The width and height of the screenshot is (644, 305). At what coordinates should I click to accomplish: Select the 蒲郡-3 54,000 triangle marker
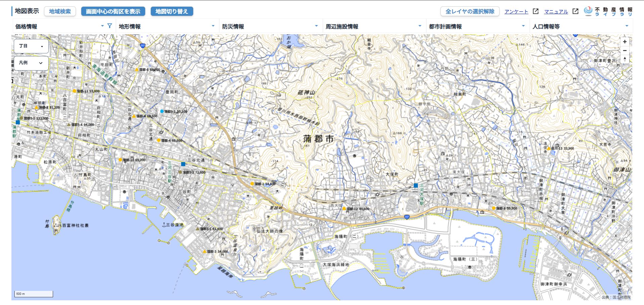[204, 251]
